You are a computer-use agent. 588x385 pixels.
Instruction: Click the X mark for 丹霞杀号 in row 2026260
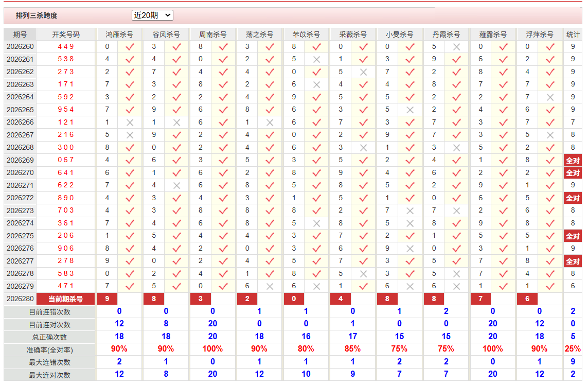click(456, 47)
